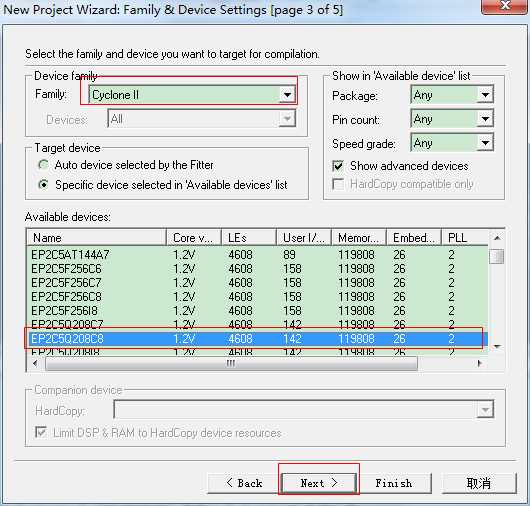Click scroll down arrow of device list
The width and height of the screenshot is (530, 506).
[497, 346]
